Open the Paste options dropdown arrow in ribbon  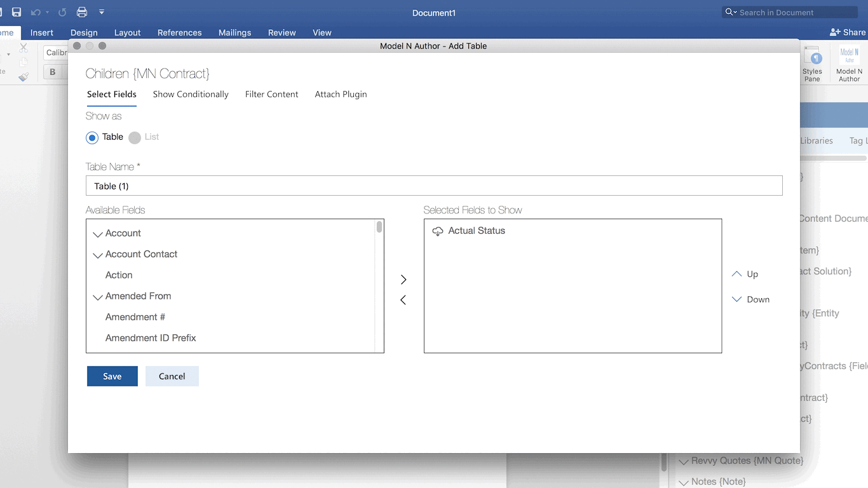click(8, 55)
